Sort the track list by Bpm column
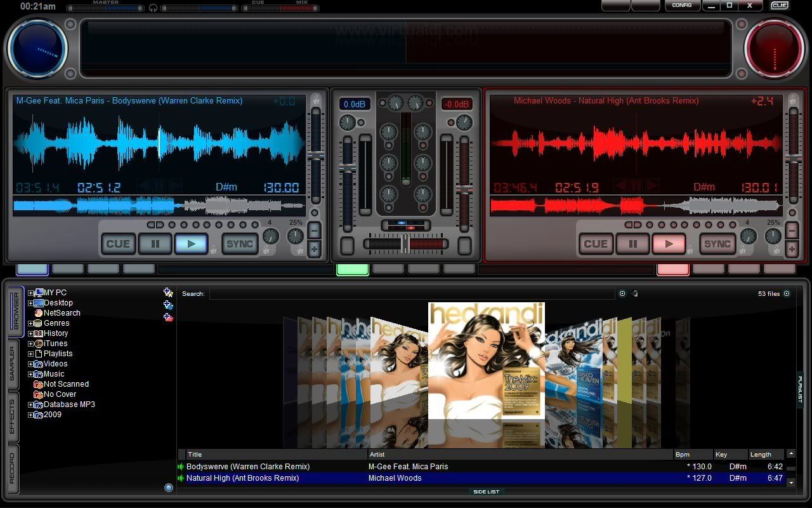812x508 pixels. point(693,455)
